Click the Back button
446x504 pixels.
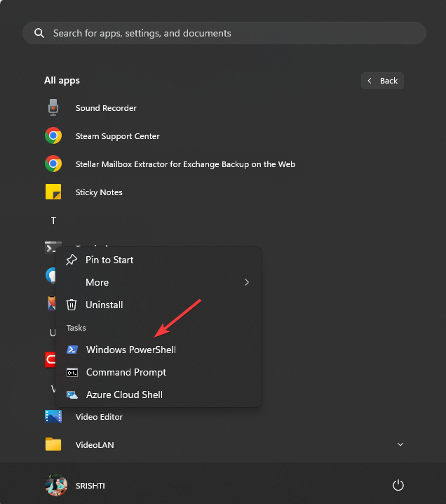[382, 81]
